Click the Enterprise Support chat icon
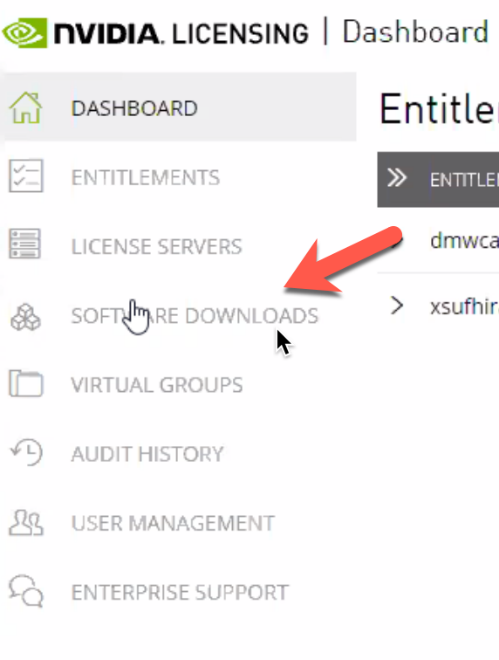The height and width of the screenshot is (660, 499). point(26,591)
